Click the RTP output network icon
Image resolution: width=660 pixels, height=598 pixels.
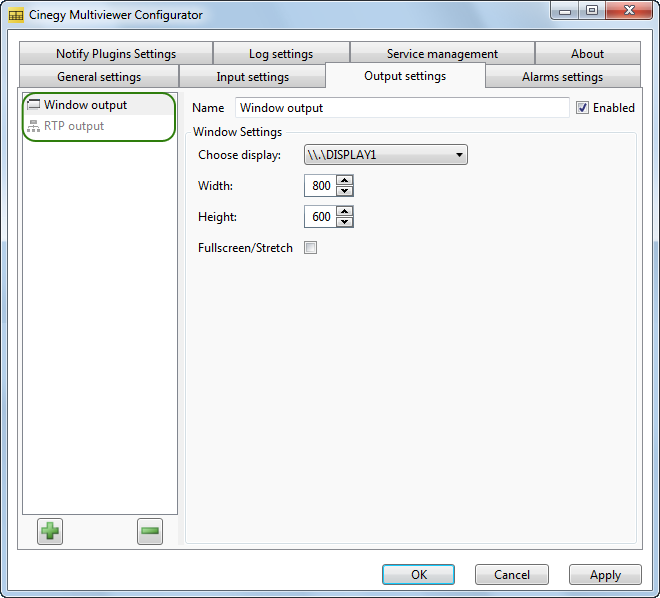point(34,126)
